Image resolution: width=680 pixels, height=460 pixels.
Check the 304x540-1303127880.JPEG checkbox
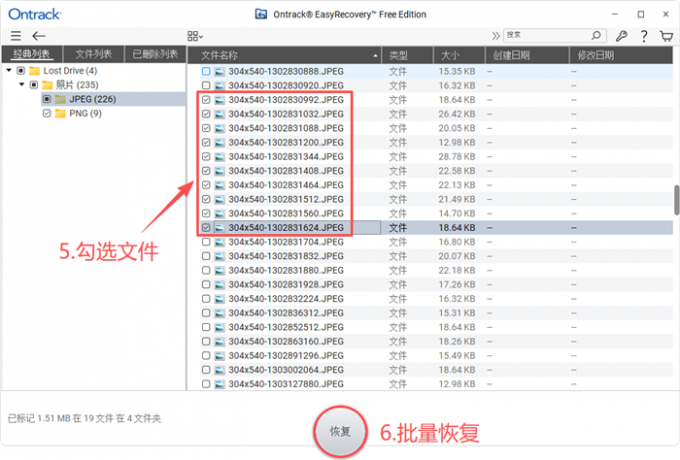tap(206, 384)
